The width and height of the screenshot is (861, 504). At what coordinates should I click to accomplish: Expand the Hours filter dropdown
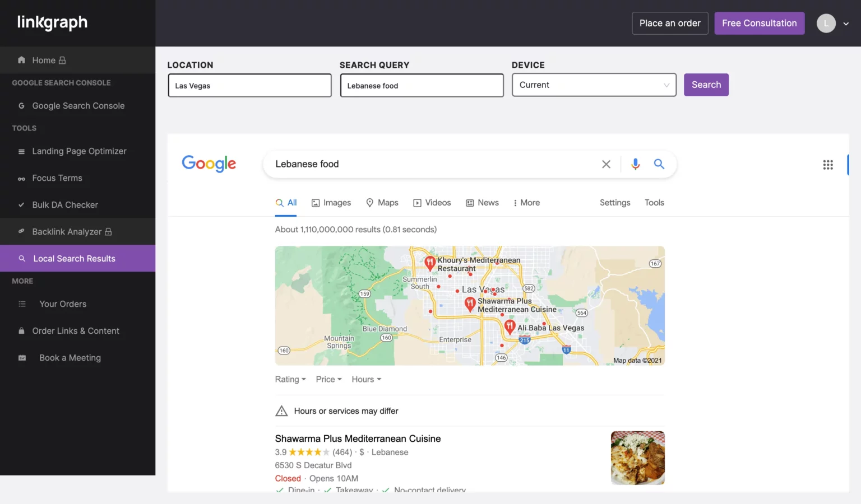[x=366, y=380]
